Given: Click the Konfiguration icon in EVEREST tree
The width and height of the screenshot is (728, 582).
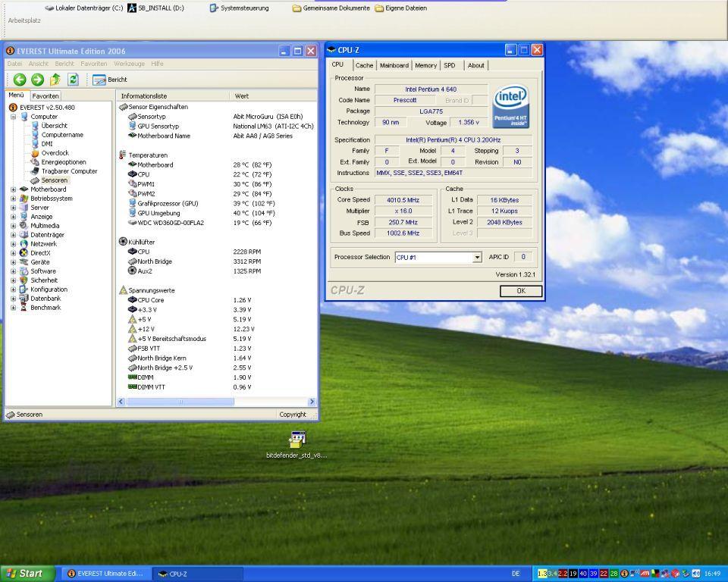Looking at the screenshot, I should click(x=24, y=289).
